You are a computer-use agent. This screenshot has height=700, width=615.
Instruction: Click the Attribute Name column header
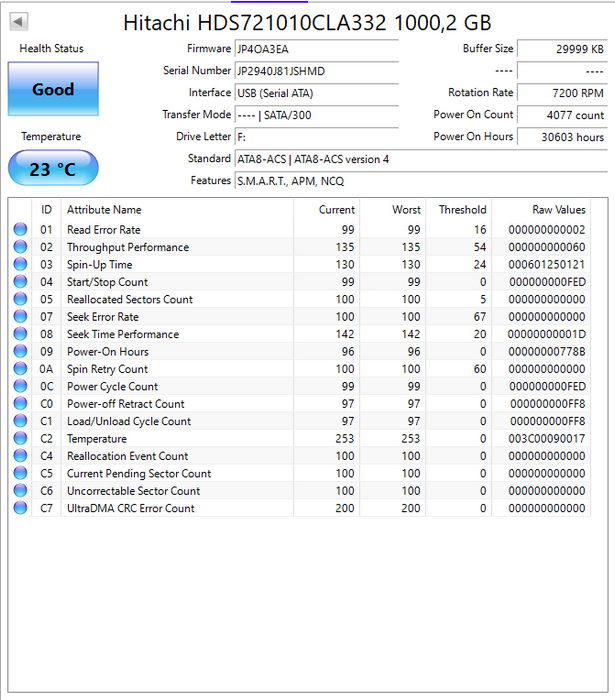point(104,210)
